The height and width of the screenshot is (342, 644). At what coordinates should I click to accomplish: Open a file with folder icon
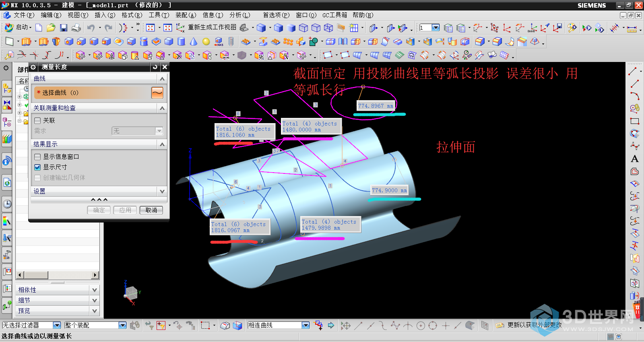(51, 27)
